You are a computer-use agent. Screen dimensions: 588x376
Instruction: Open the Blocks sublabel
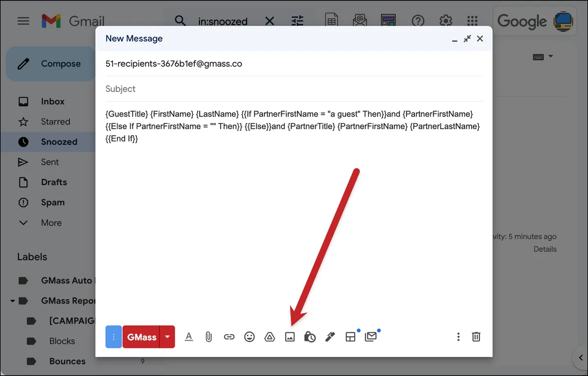click(x=62, y=341)
